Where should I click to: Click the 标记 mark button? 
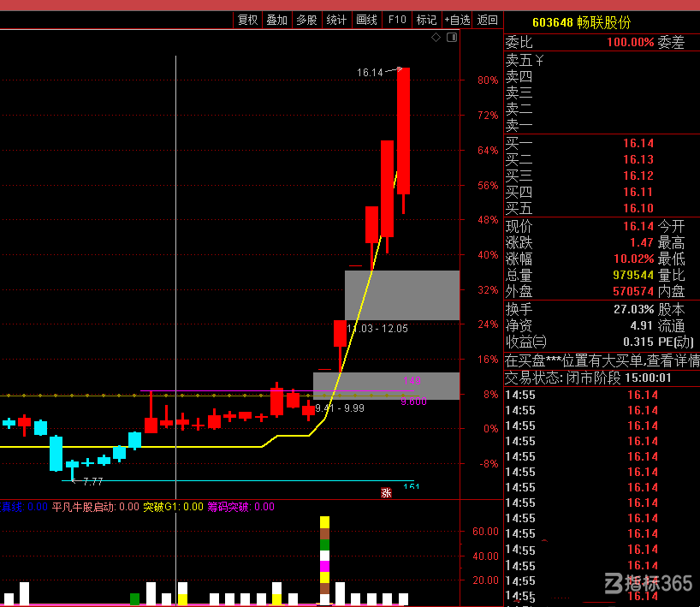click(426, 20)
